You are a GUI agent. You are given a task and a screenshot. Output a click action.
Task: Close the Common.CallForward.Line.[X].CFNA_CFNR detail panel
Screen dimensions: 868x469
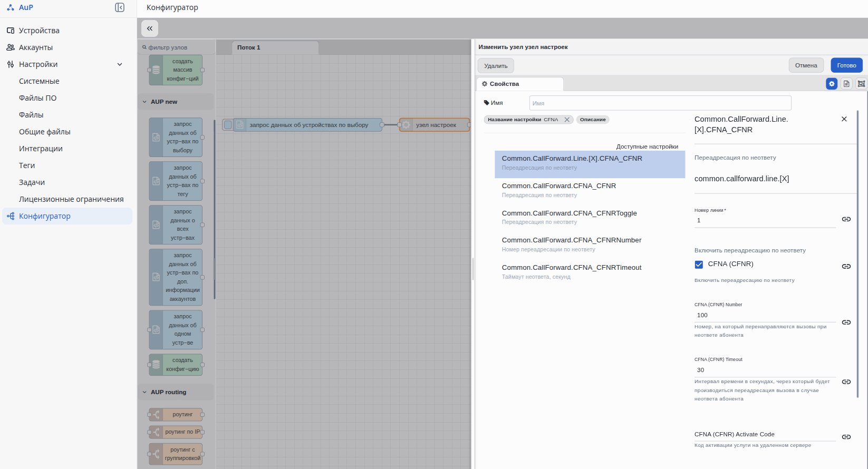point(844,119)
